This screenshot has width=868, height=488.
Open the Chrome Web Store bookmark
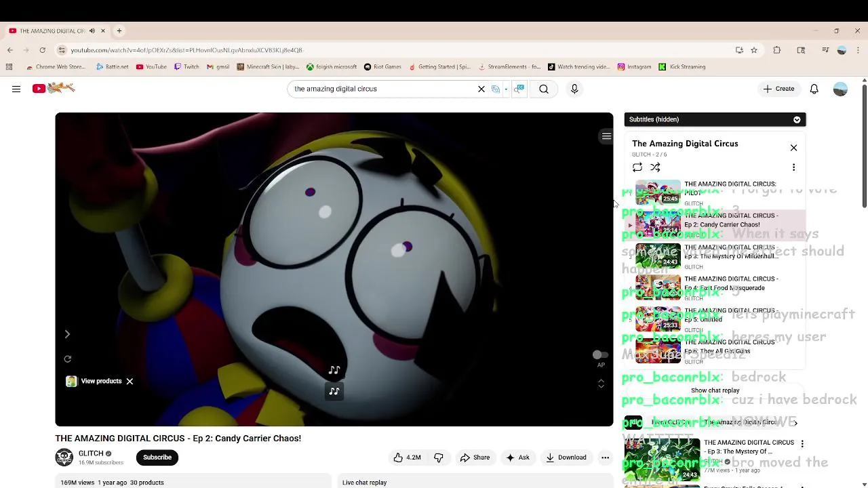pos(56,66)
